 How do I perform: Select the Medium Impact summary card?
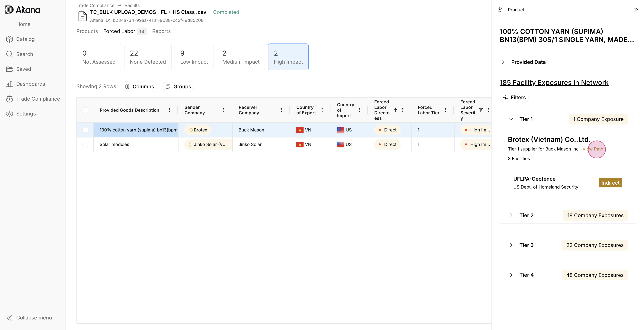240,57
